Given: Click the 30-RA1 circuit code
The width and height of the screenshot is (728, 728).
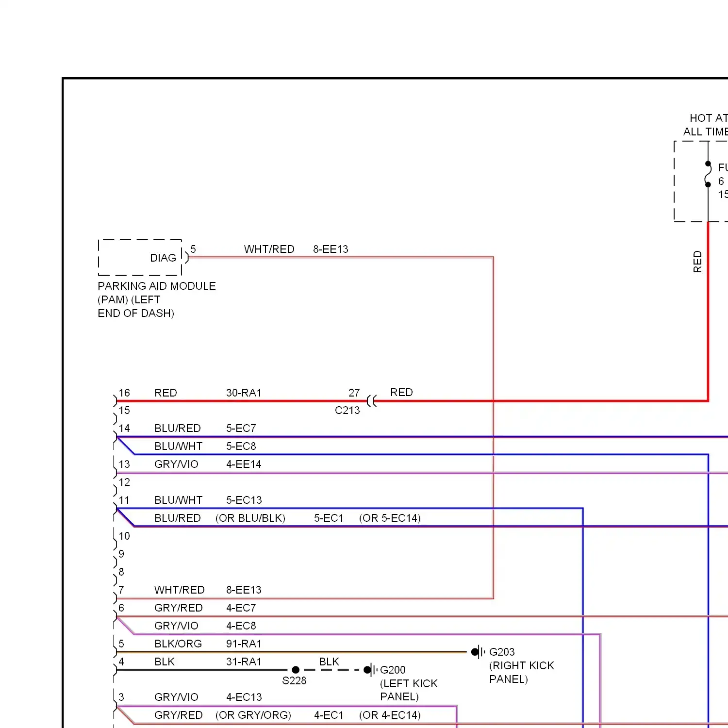Looking at the screenshot, I should (244, 393).
